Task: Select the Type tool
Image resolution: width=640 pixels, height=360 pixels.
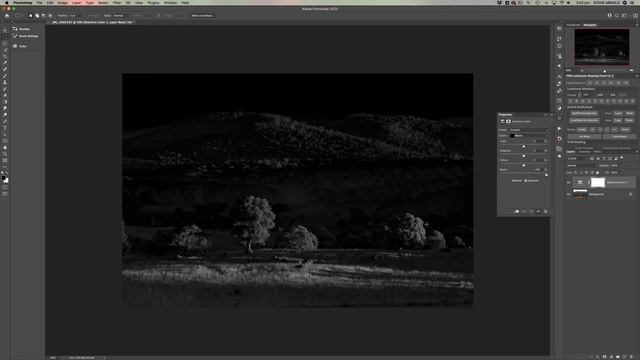Action: tap(5, 128)
